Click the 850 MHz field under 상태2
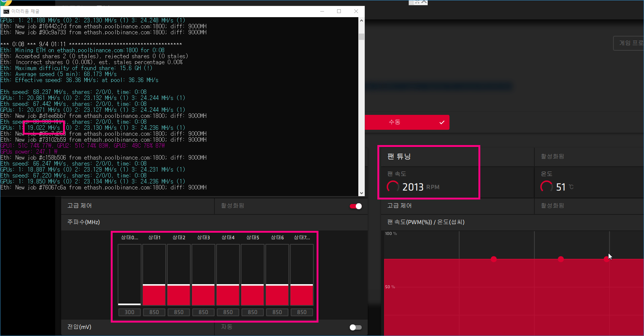Viewport: 644px width, 336px height. pos(179,312)
